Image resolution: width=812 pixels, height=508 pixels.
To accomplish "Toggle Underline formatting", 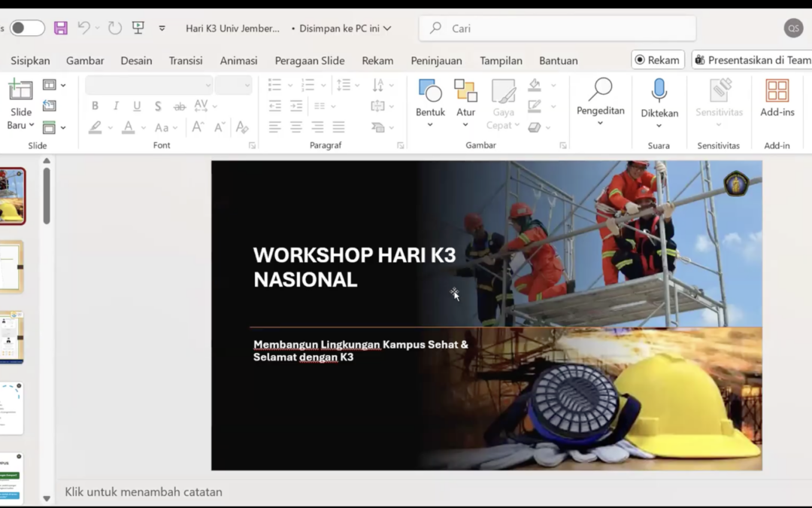I will [137, 106].
